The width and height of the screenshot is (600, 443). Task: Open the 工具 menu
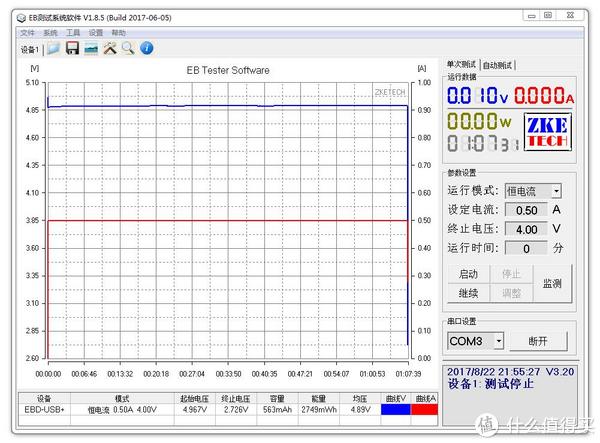click(x=73, y=33)
